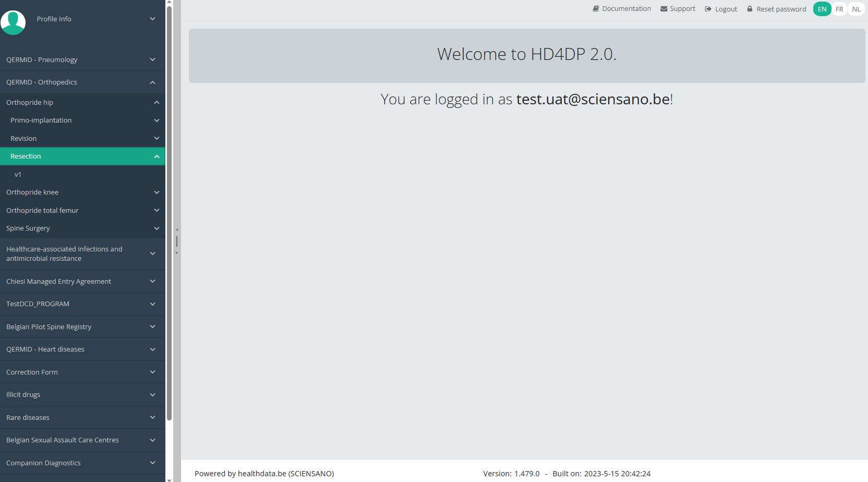Viewport: 868px width, 482px height.
Task: Select v1 under Resection
Action: coord(18,175)
